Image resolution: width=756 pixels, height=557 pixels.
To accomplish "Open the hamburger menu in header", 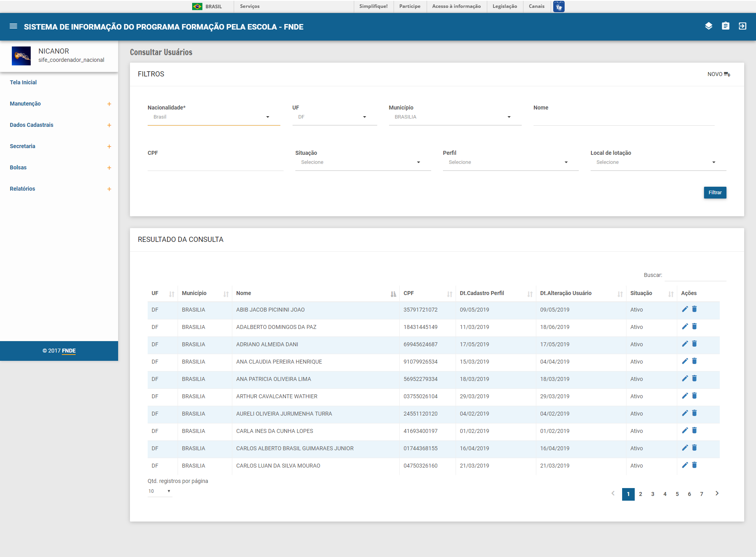I will tap(13, 26).
